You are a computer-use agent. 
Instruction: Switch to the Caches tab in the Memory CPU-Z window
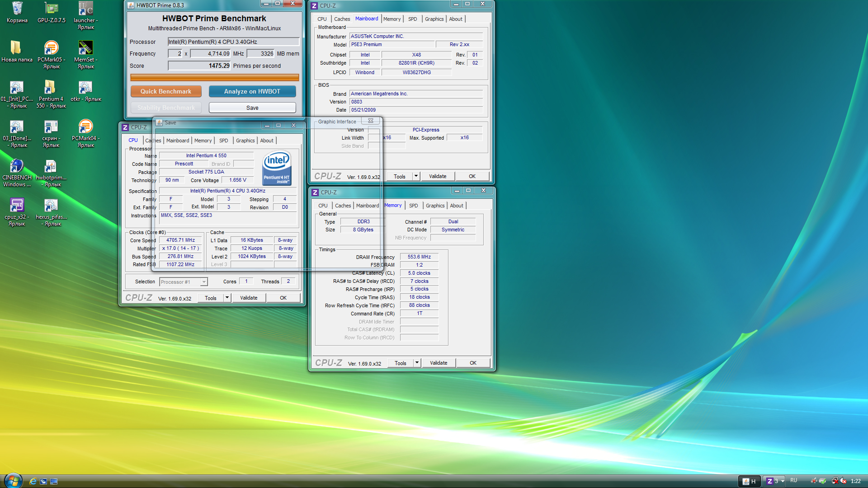343,206
